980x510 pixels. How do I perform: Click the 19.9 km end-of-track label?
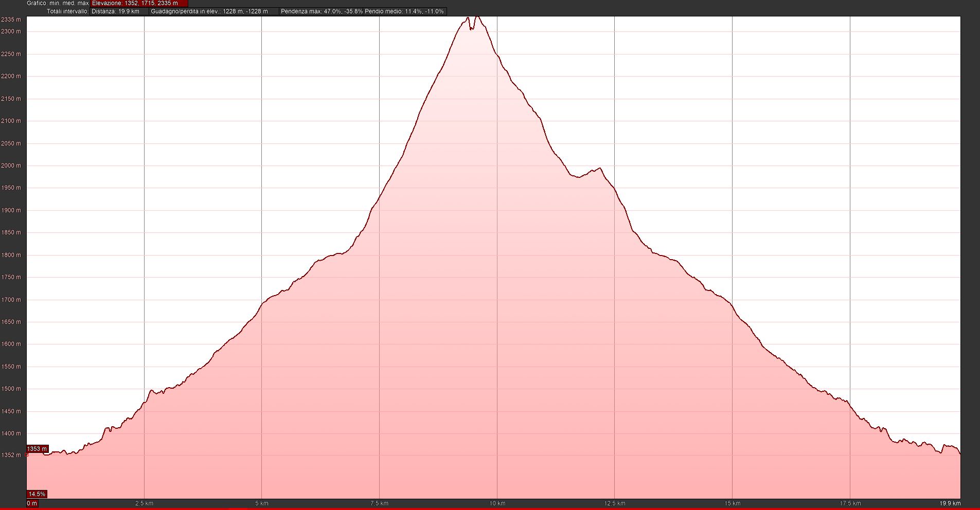pos(950,503)
